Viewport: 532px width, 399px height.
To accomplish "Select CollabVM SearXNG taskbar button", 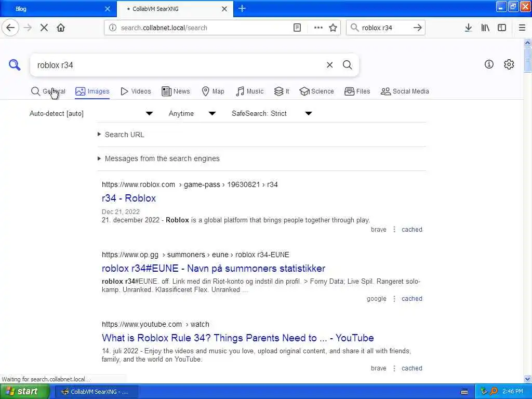I will coord(96,392).
